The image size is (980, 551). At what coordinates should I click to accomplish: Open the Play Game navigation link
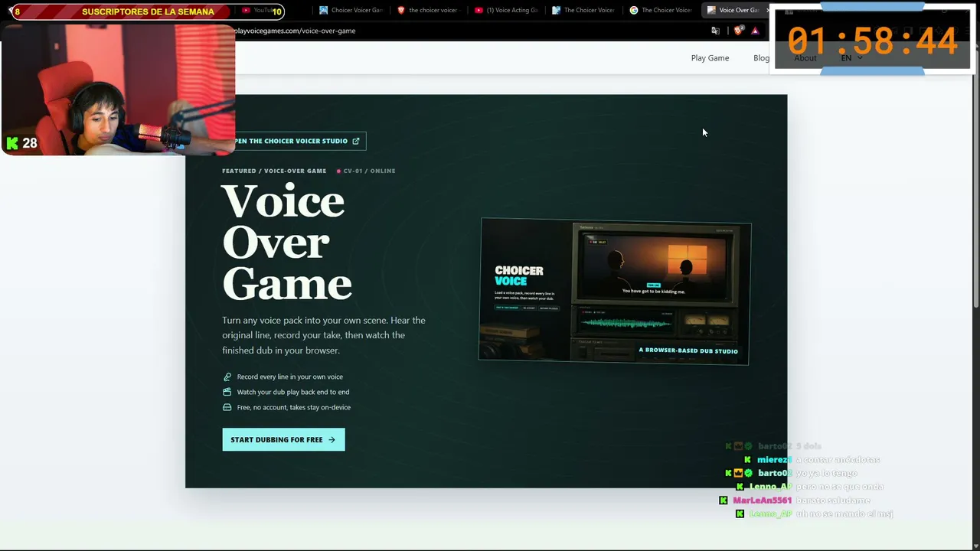pos(710,58)
